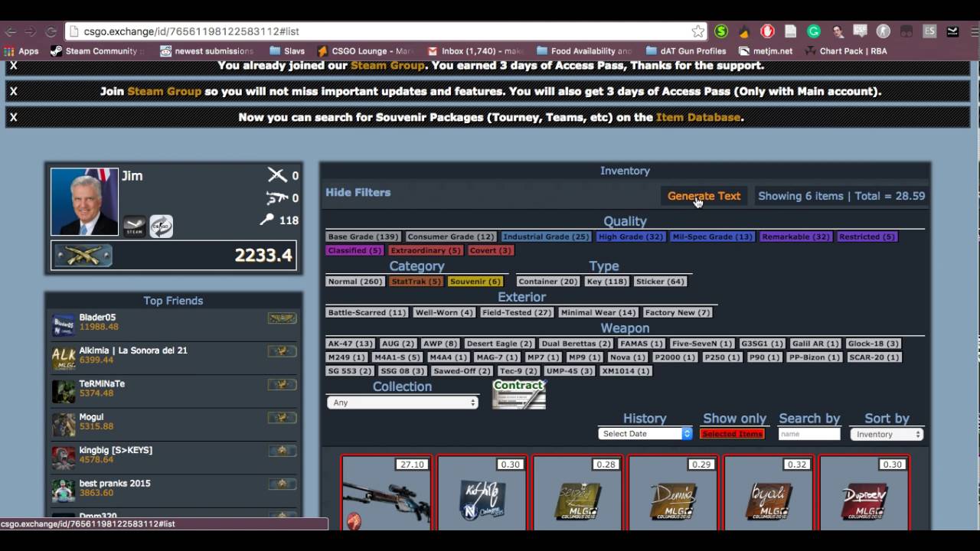This screenshot has width=980, height=551.
Task: Open Steam Group link in second banner
Action: (x=165, y=91)
